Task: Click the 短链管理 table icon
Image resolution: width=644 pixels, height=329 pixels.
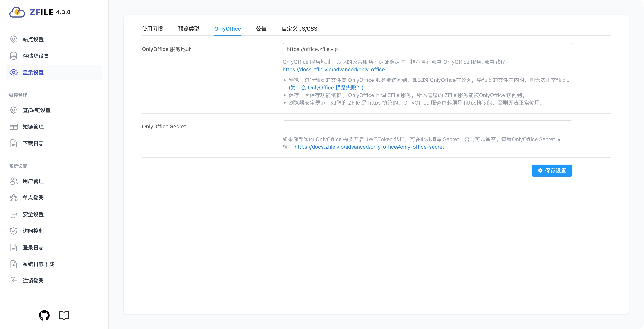Action: point(14,127)
